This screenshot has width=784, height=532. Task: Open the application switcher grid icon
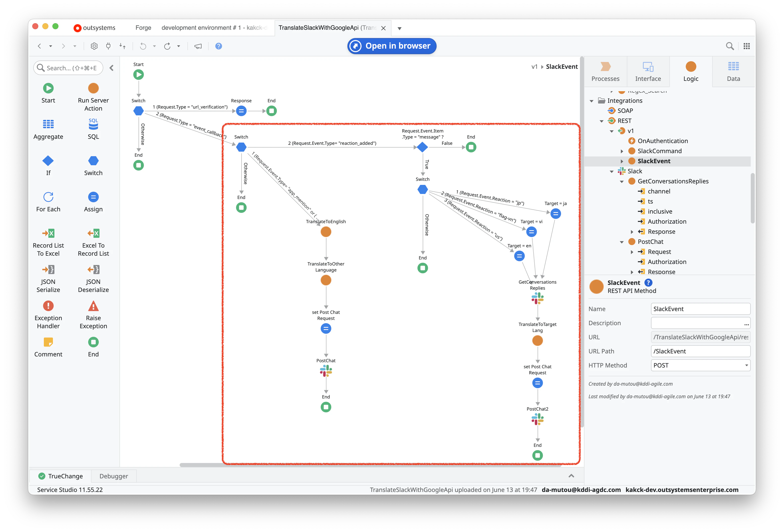[746, 46]
